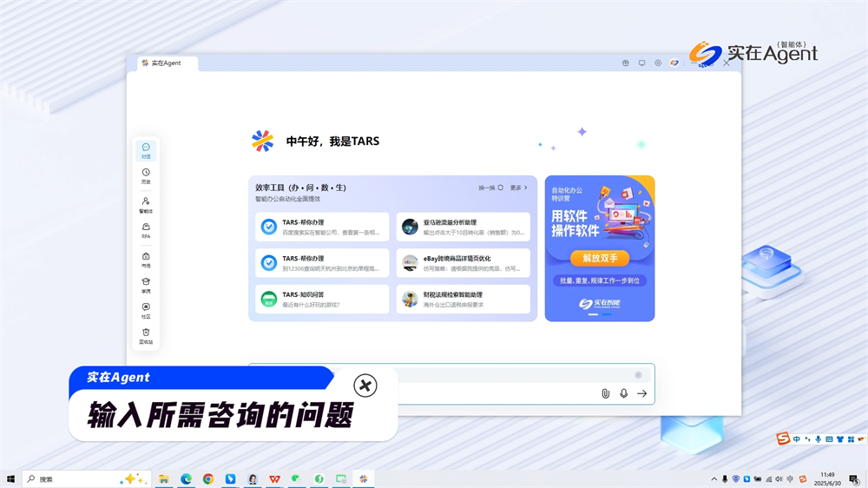The height and width of the screenshot is (488, 868).
Task: Expand 更多 to see more tools
Action: point(518,188)
